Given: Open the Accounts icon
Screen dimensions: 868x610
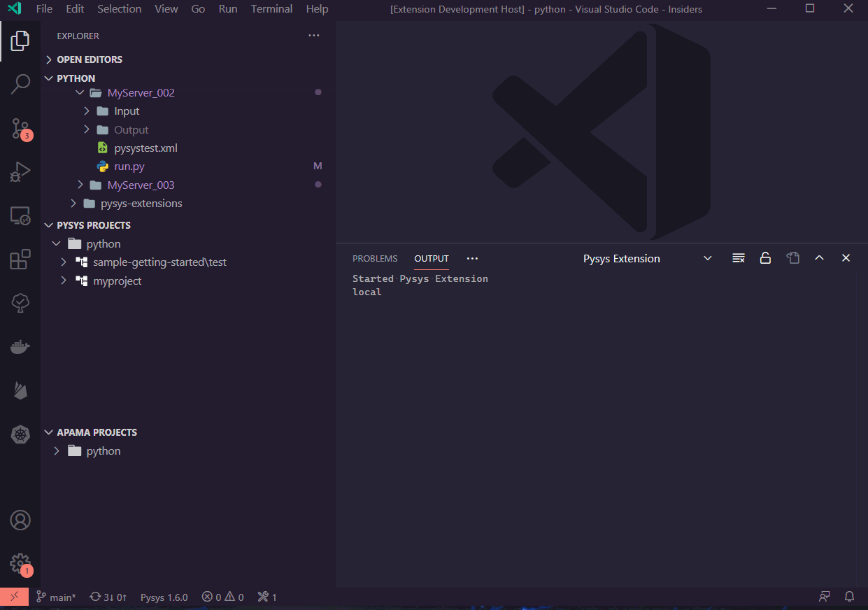Looking at the screenshot, I should [20, 520].
